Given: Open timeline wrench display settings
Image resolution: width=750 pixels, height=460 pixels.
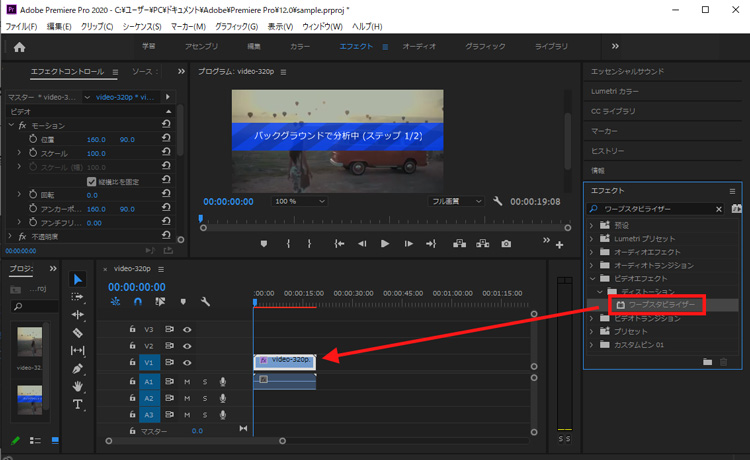Looking at the screenshot, I should [205, 301].
